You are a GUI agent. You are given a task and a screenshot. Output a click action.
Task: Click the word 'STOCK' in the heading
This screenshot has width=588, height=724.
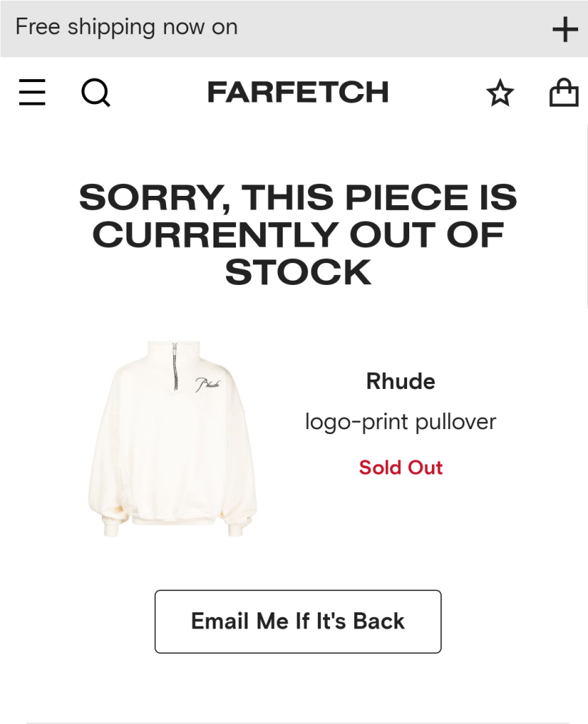point(298,273)
